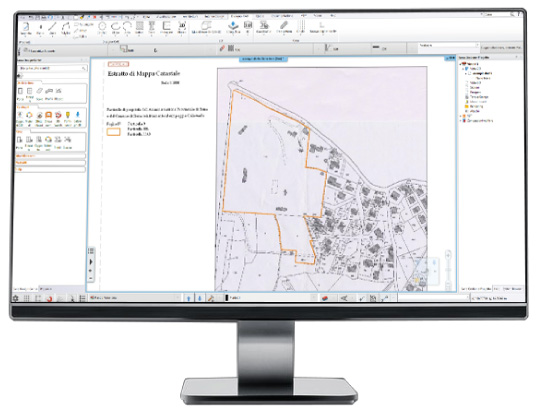Open the layer dropdown in bottom toolbar

tap(135, 297)
